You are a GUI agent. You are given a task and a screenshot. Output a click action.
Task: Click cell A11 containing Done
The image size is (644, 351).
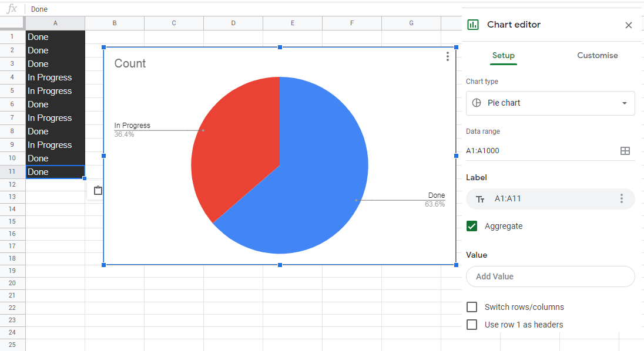(55, 172)
